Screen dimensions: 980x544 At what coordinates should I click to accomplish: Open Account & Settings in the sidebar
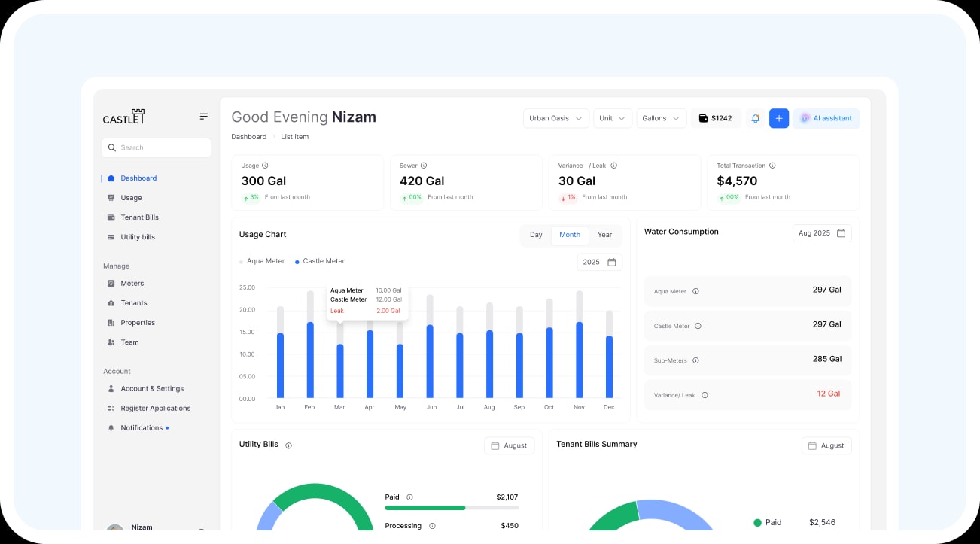pyautogui.click(x=152, y=389)
